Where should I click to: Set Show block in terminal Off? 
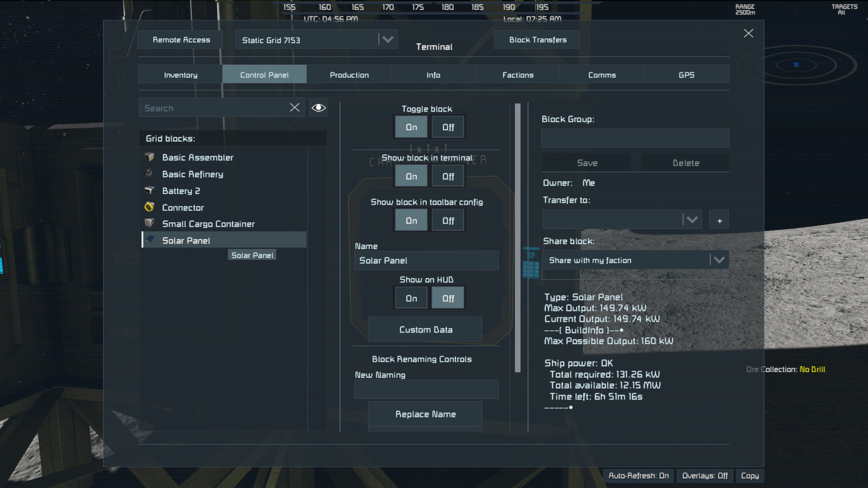pyautogui.click(x=448, y=177)
